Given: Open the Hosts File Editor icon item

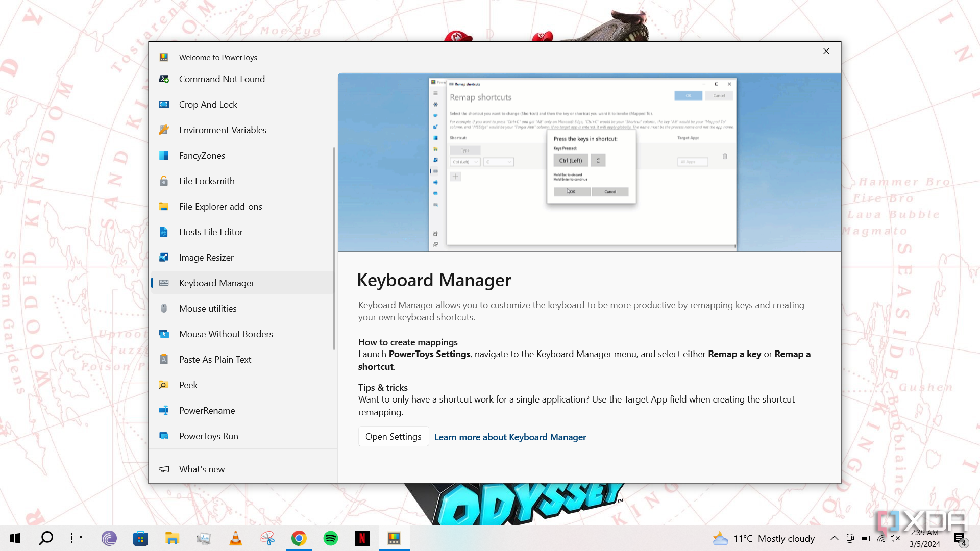Looking at the screenshot, I should tap(164, 232).
